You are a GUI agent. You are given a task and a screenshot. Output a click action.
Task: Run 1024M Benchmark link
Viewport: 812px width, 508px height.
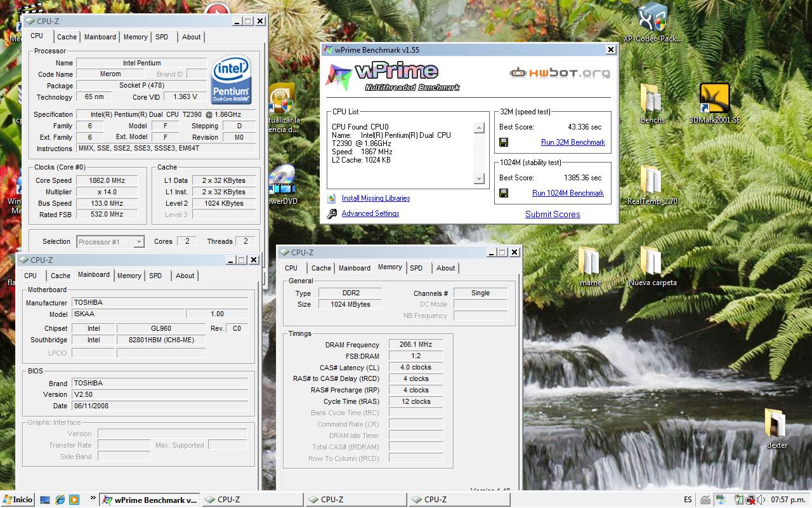tap(568, 193)
